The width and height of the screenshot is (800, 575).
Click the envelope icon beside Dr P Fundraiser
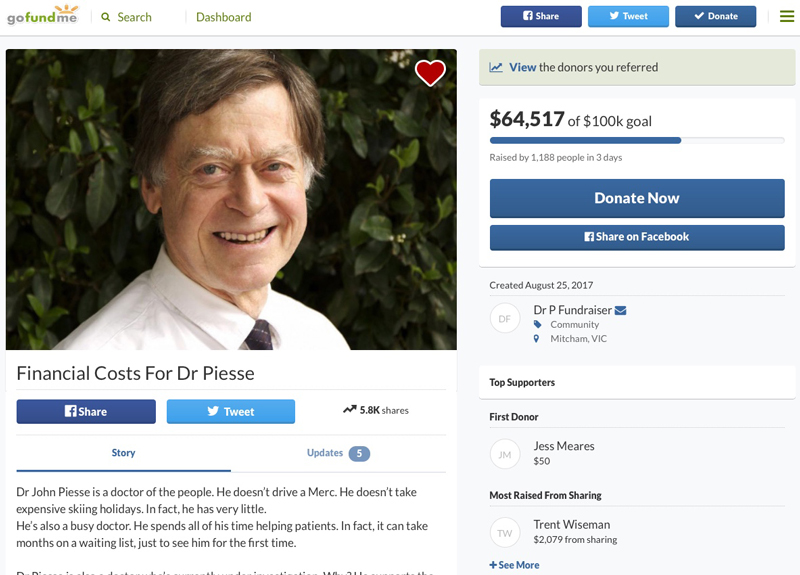coord(621,310)
